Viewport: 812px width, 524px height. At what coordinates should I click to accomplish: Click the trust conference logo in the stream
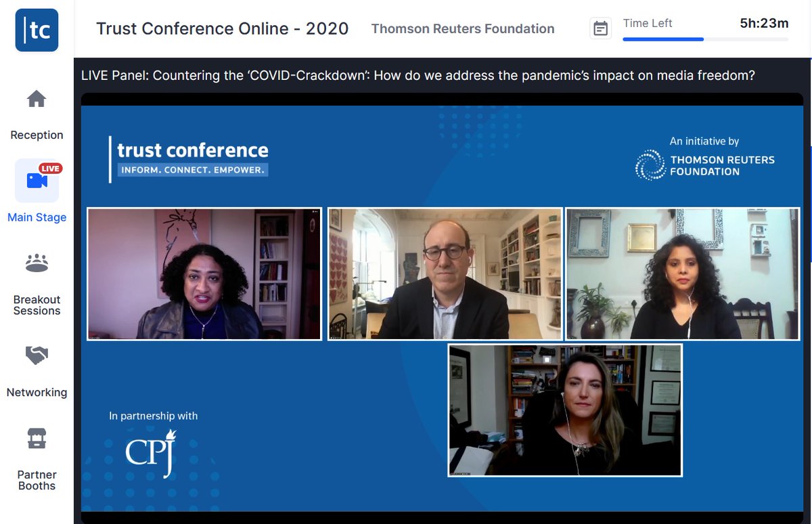189,159
